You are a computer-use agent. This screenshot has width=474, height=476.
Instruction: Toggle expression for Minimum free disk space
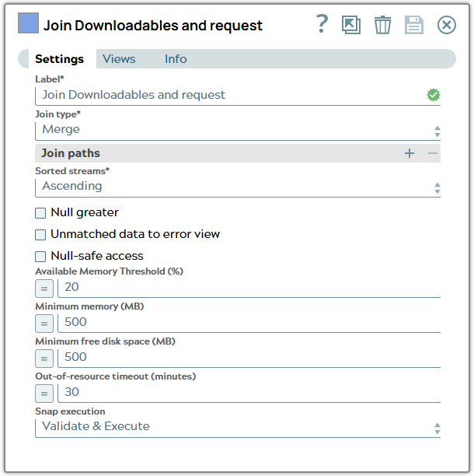click(44, 359)
